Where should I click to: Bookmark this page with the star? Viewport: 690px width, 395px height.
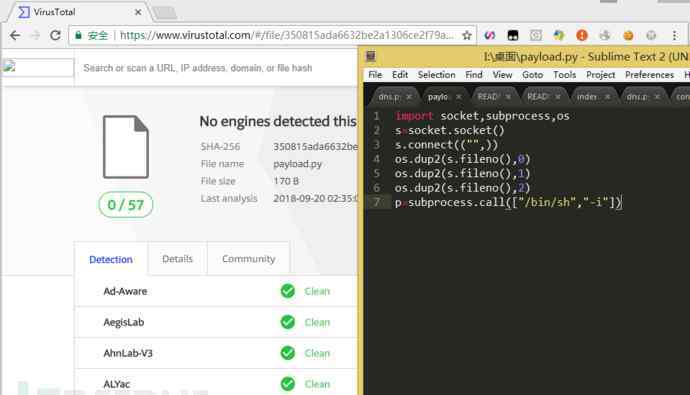(x=467, y=35)
